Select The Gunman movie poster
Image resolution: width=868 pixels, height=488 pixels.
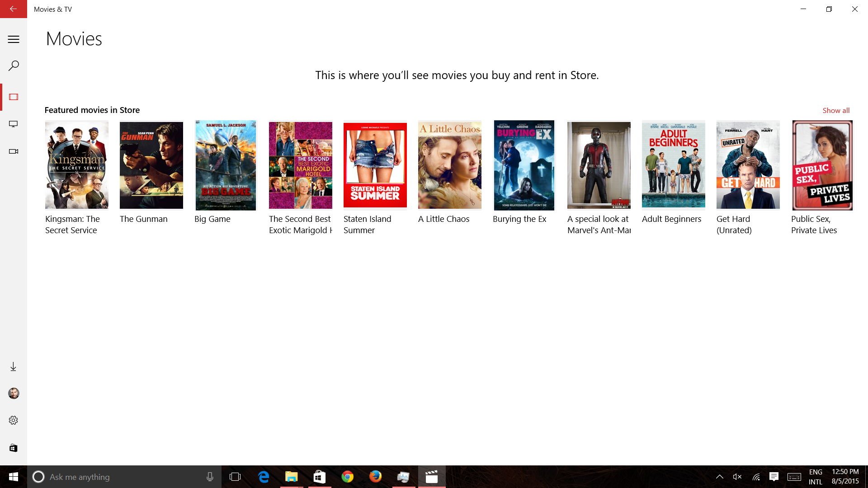pos(151,165)
